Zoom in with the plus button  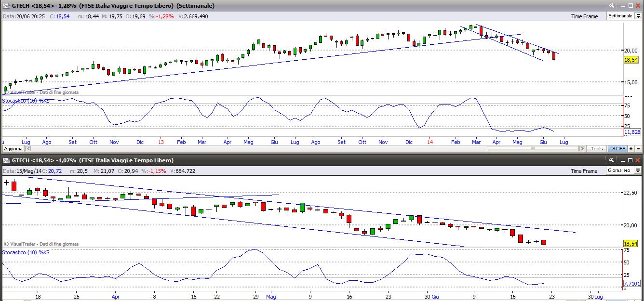pyautogui.click(x=631, y=149)
